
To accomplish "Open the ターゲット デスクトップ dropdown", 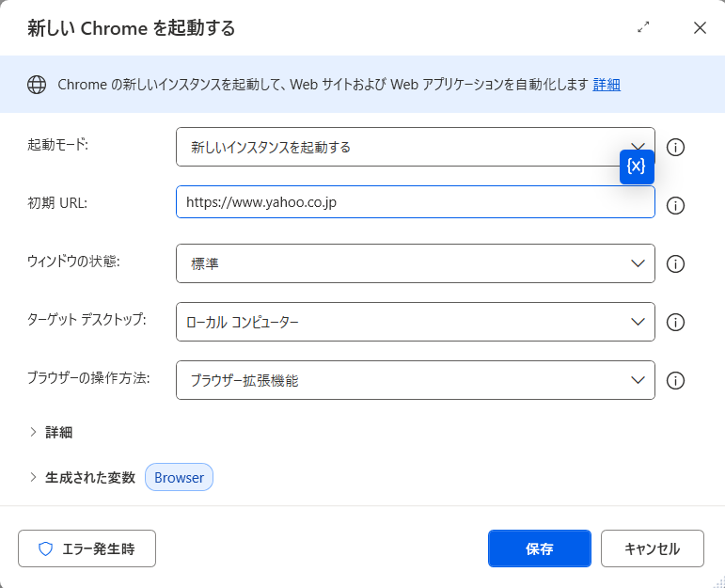I will (415, 322).
